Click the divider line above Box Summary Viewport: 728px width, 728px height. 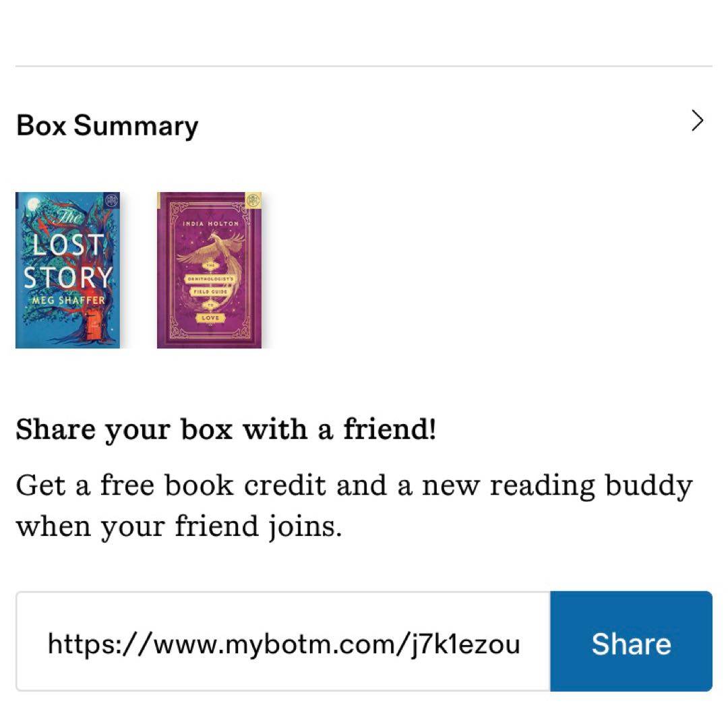coord(364,66)
